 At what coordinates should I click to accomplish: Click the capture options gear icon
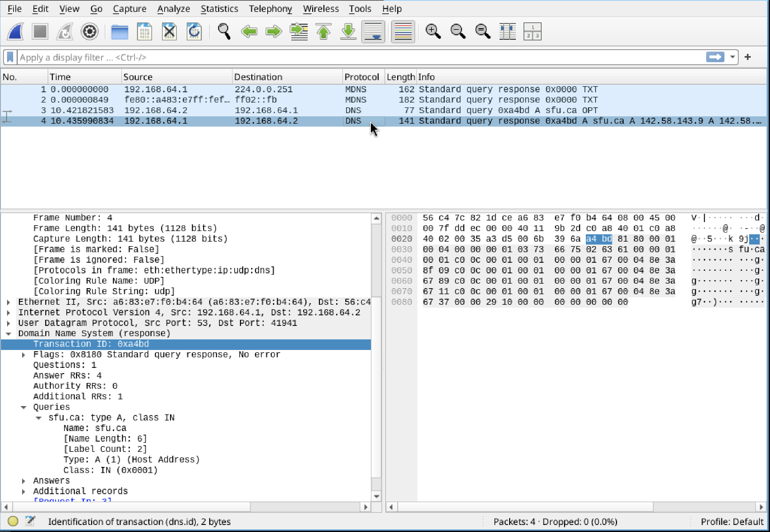(90, 32)
